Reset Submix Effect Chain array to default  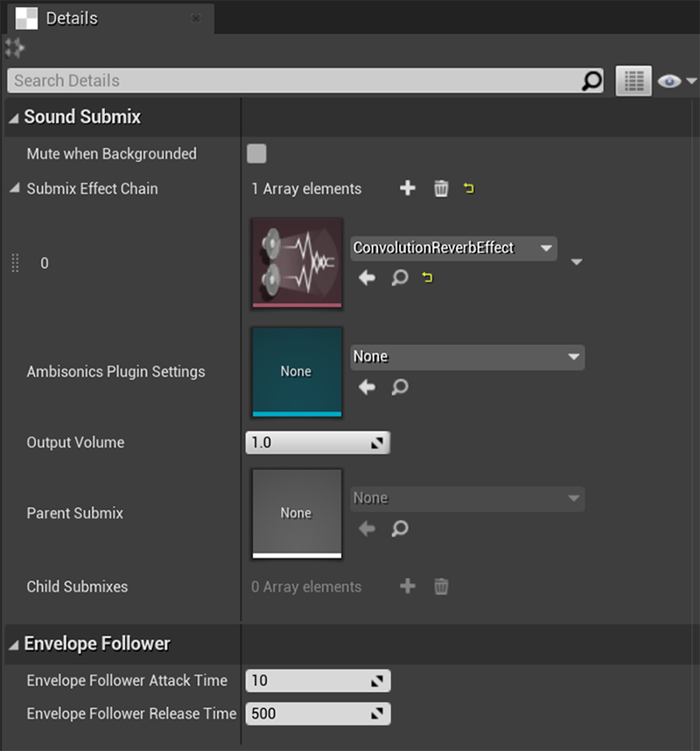[469, 188]
